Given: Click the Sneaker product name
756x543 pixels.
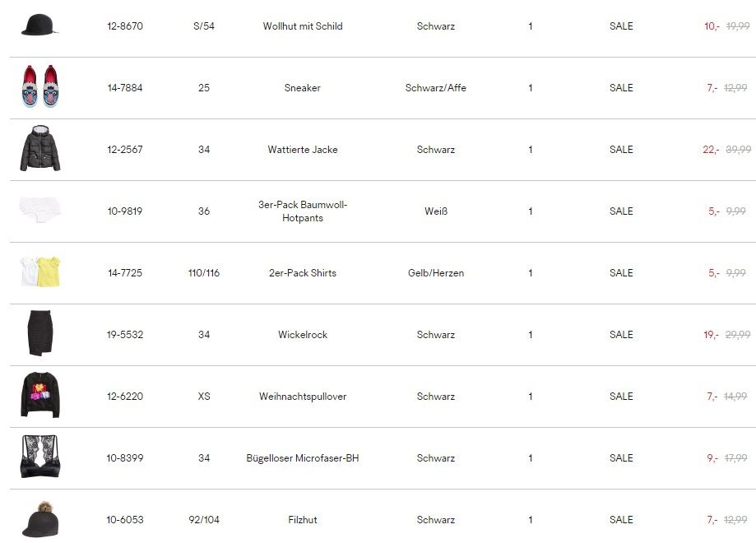Looking at the screenshot, I should 302,88.
